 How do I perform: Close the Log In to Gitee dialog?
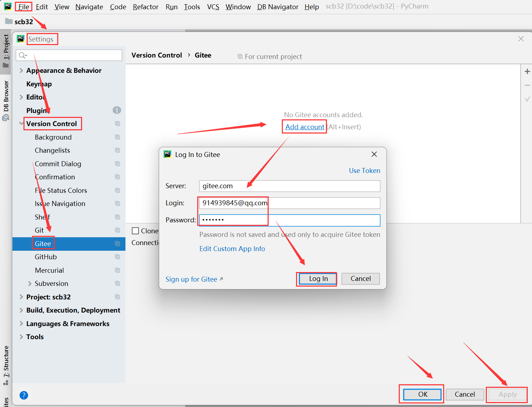tap(374, 154)
